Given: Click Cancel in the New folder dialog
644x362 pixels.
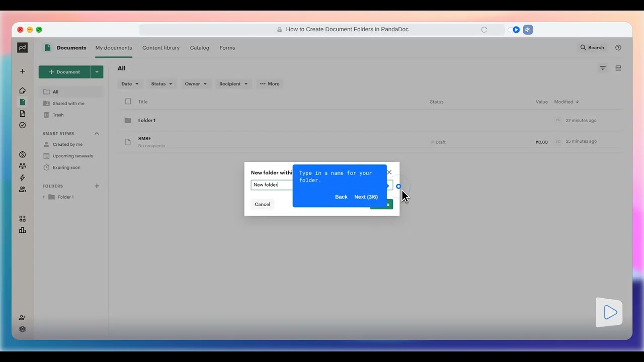Looking at the screenshot, I should (x=263, y=204).
